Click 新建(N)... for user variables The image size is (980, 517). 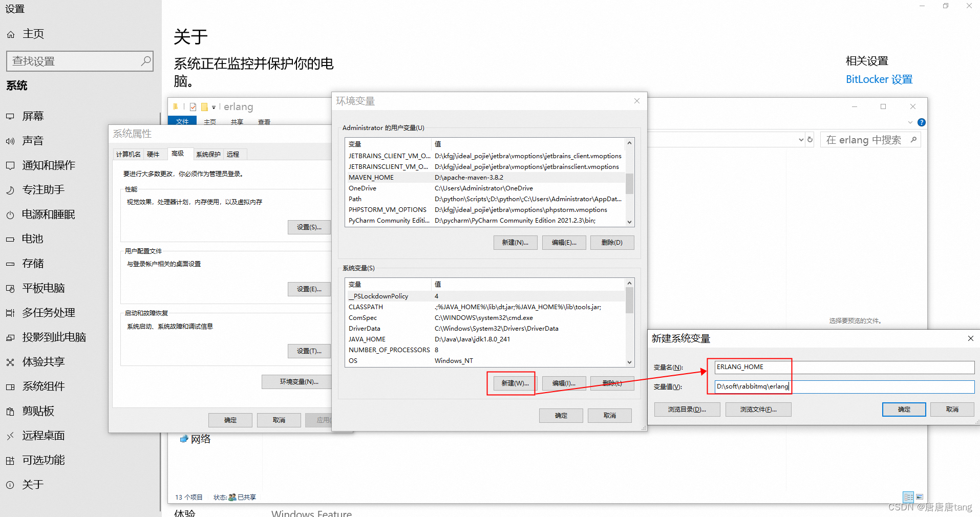[515, 243]
